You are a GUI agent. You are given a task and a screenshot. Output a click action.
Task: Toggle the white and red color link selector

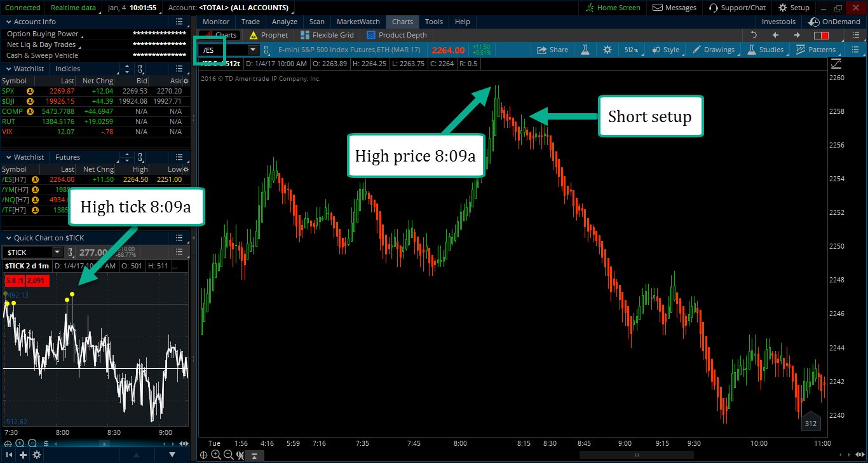coord(821,35)
